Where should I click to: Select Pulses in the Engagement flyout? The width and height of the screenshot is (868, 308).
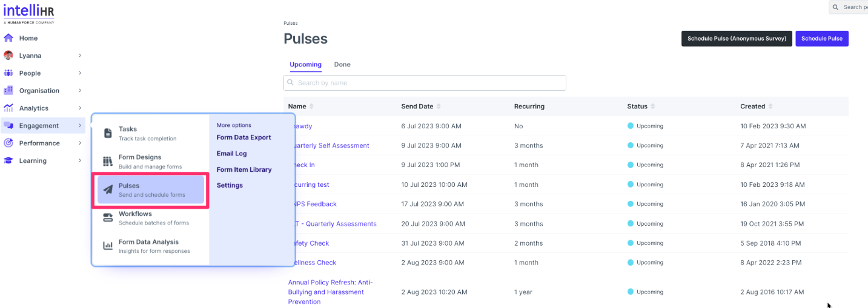(151, 190)
